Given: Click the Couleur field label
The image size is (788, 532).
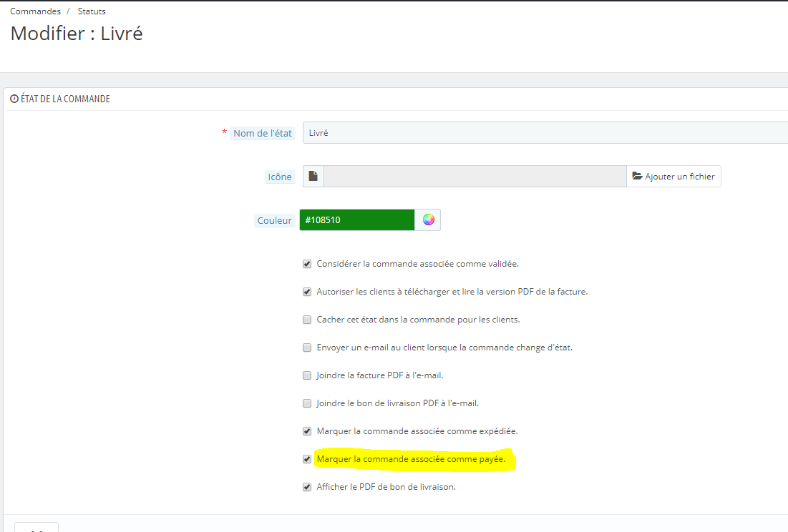Looking at the screenshot, I should [274, 220].
